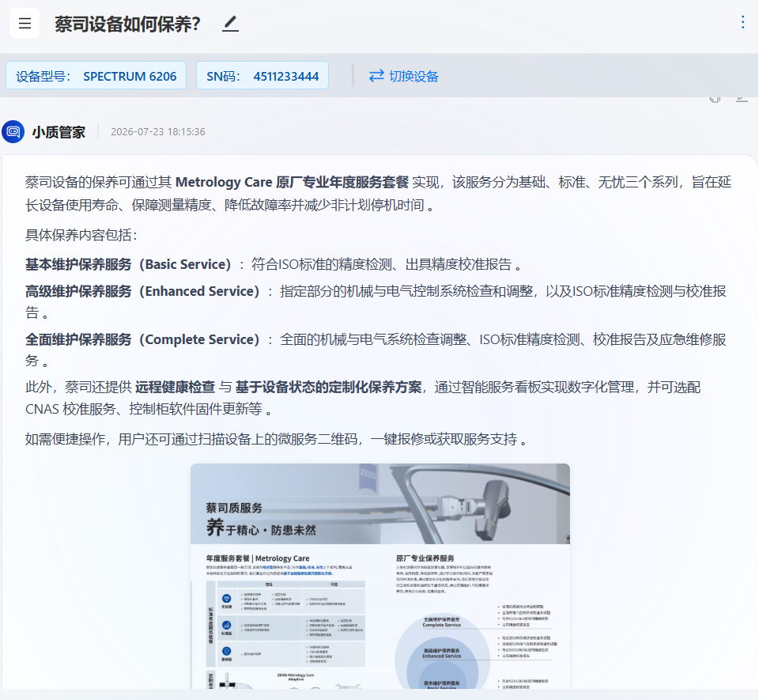This screenshot has height=700, width=759.
Task: Open the three-dot more options menu
Action: [742, 22]
